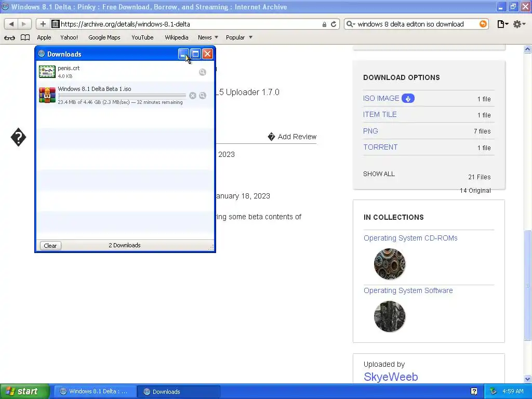Click the ISO download progress bar

122,96
